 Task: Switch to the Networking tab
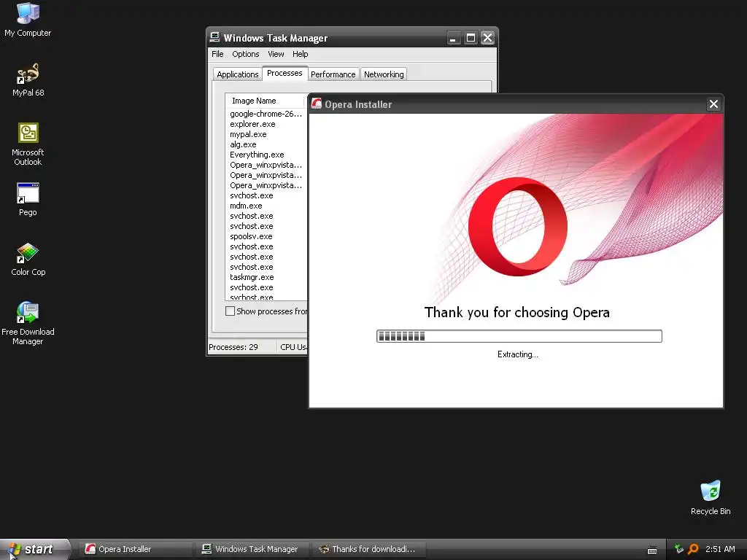[x=384, y=74]
